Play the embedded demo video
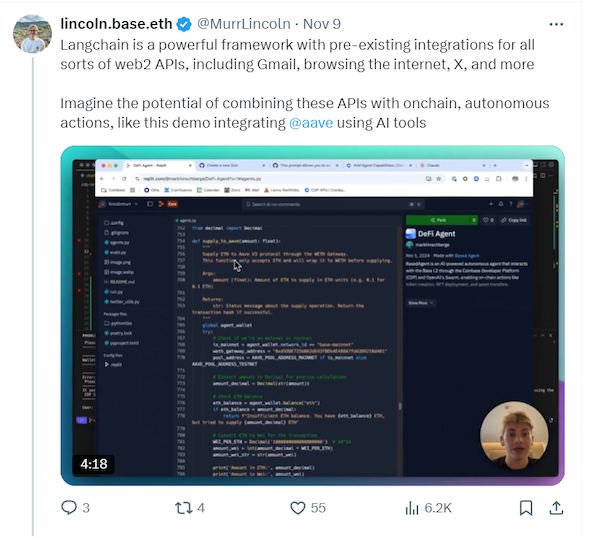600x537 pixels. point(312,315)
